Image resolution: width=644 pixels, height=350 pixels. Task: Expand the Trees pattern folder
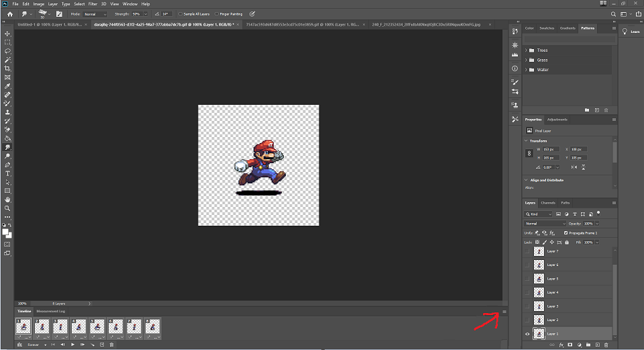[526, 50]
